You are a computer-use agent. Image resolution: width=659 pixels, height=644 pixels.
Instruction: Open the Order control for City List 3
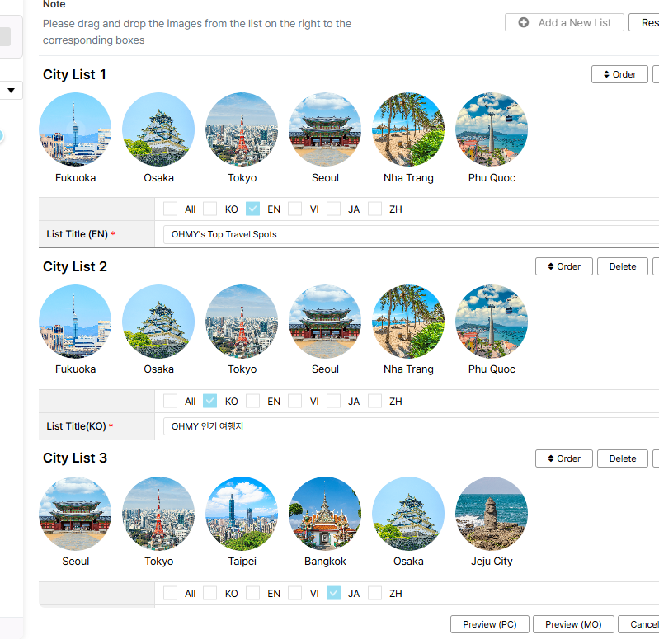(x=563, y=458)
